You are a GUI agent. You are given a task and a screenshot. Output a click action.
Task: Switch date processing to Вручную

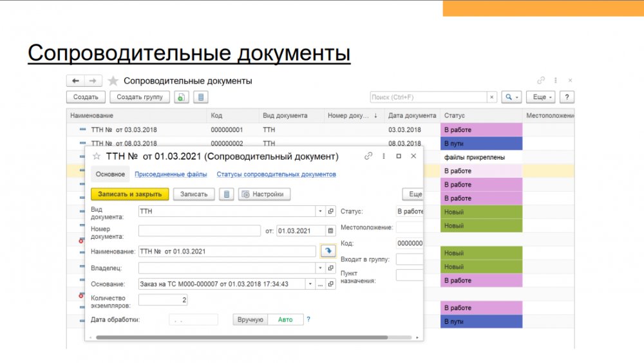pos(251,320)
